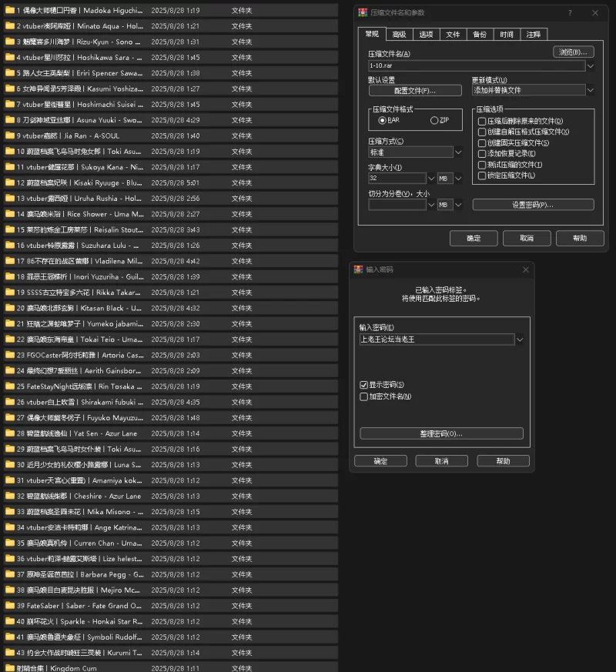The image size is (616, 672).
Task: Click folder icon beside 32 Cheshire Azur Lane
Action: [x=9, y=496]
